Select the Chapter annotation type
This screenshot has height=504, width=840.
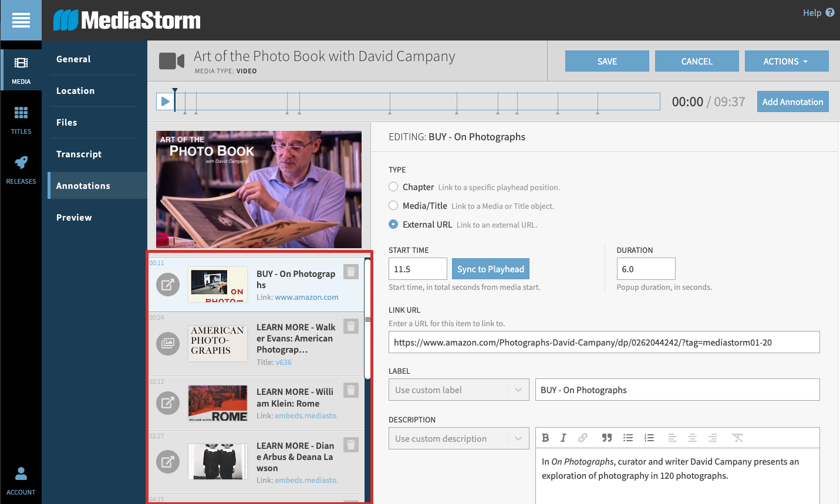coord(393,187)
